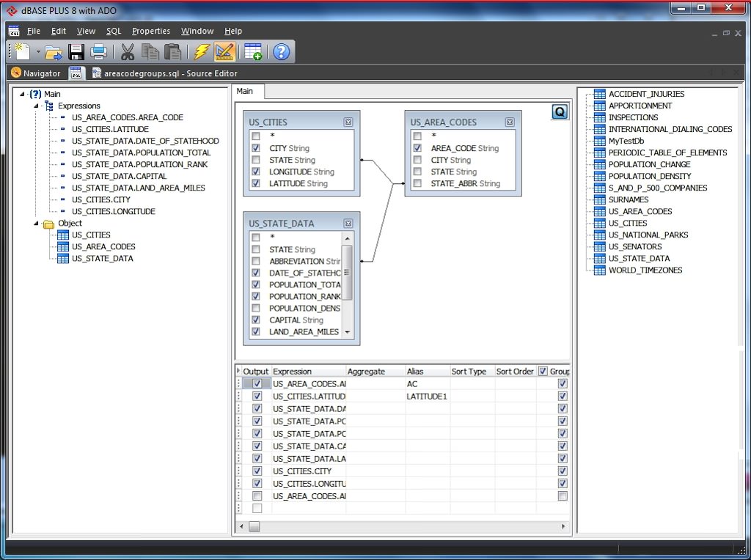
Task: Open the Edit menu
Action: click(59, 31)
